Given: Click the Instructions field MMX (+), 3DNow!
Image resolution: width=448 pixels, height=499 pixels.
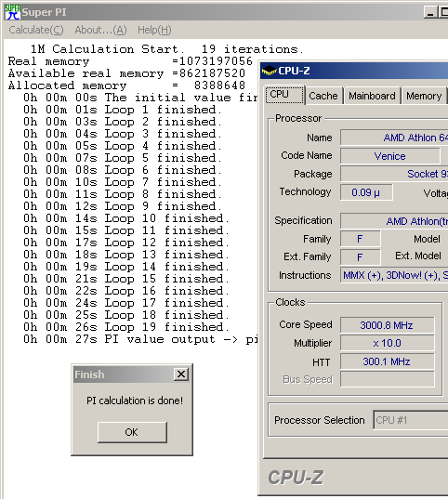Looking at the screenshot, I should click(x=394, y=275).
